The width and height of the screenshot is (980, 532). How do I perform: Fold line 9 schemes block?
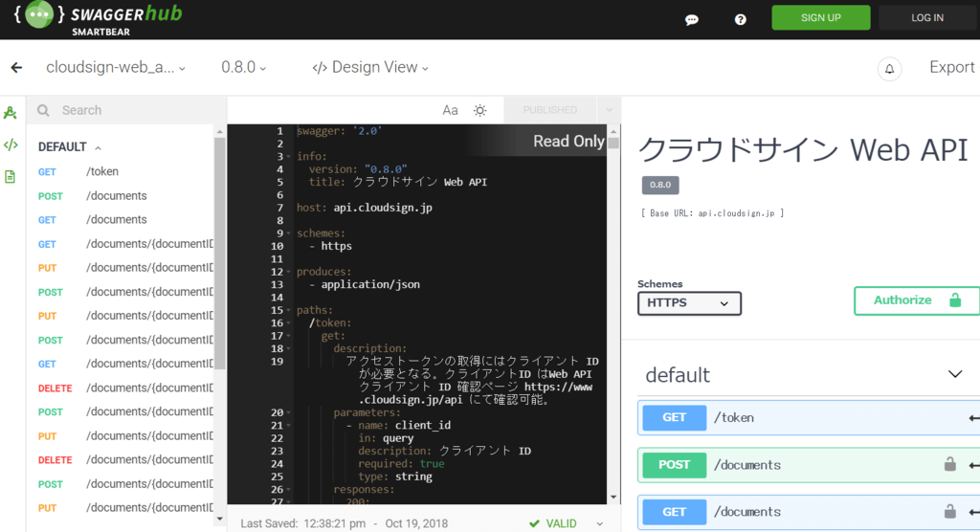[288, 233]
